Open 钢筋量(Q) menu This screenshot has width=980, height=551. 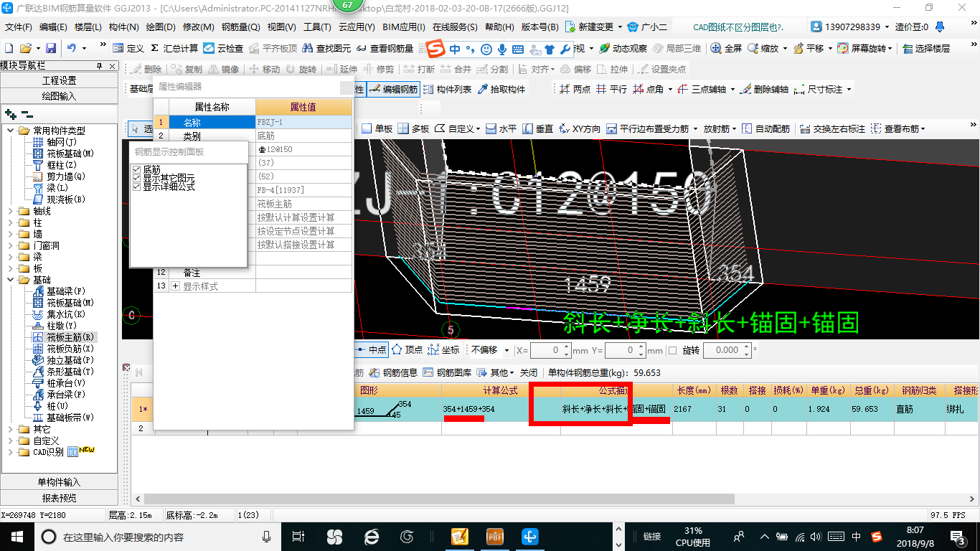(241, 27)
